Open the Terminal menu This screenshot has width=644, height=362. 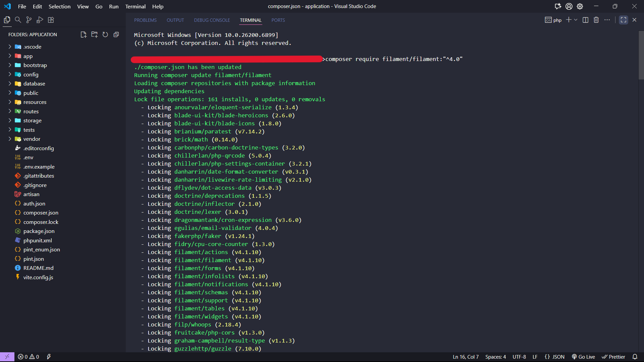[135, 6]
